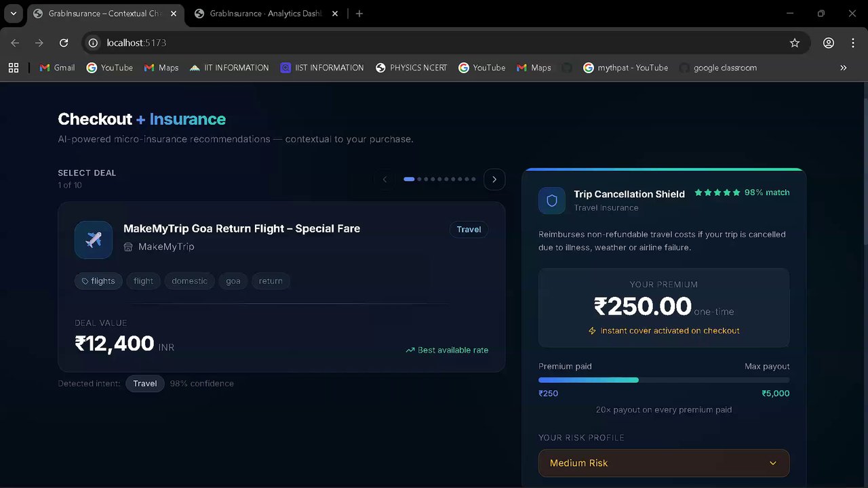Image resolution: width=868 pixels, height=488 pixels.
Task: Select the first active carousel dot indicator
Action: click(x=409, y=179)
